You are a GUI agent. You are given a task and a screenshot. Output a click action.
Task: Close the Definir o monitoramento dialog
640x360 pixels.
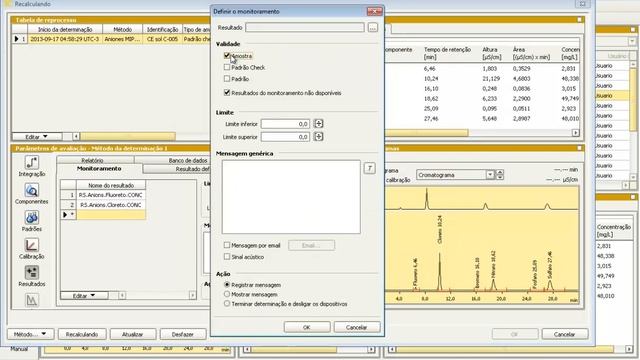coord(374,11)
